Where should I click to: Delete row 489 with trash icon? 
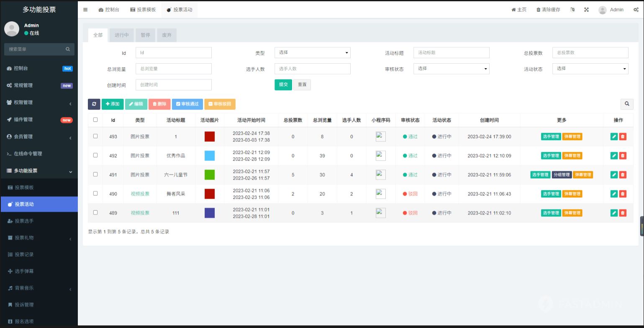click(623, 213)
